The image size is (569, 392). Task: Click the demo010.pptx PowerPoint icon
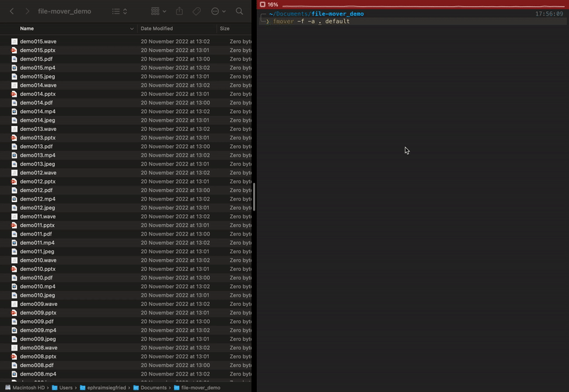[14, 269]
